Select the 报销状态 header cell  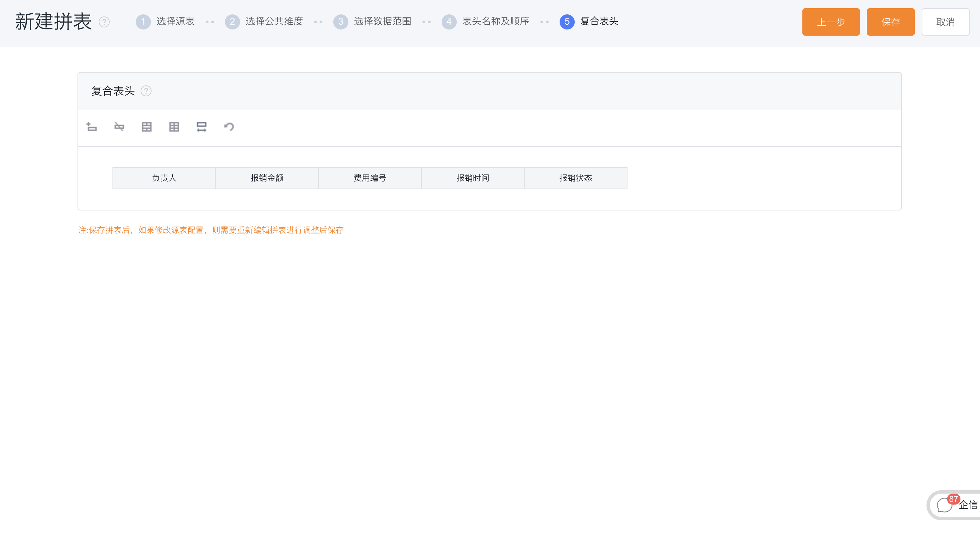[575, 178]
